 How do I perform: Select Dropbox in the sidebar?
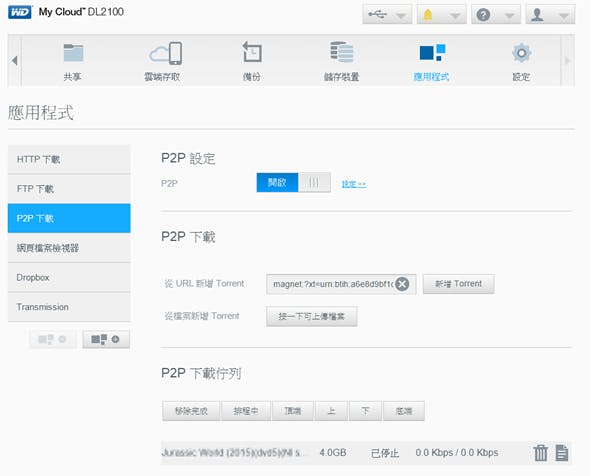[x=69, y=277]
